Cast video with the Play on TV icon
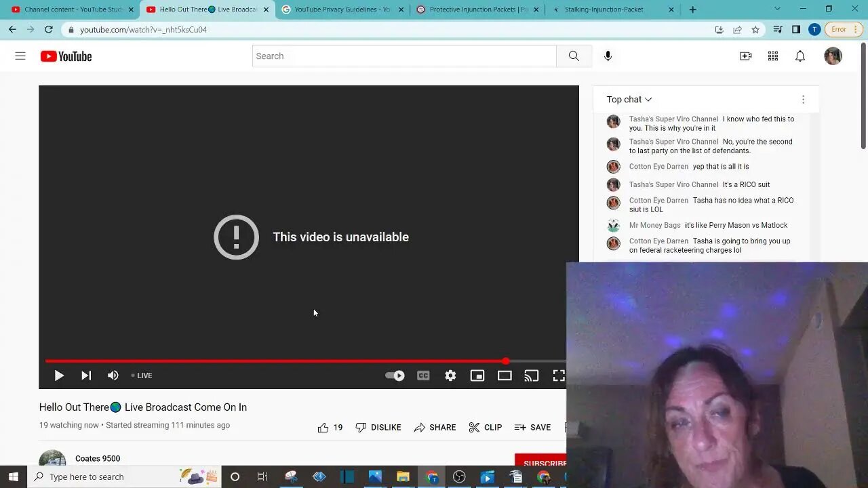 (x=532, y=375)
